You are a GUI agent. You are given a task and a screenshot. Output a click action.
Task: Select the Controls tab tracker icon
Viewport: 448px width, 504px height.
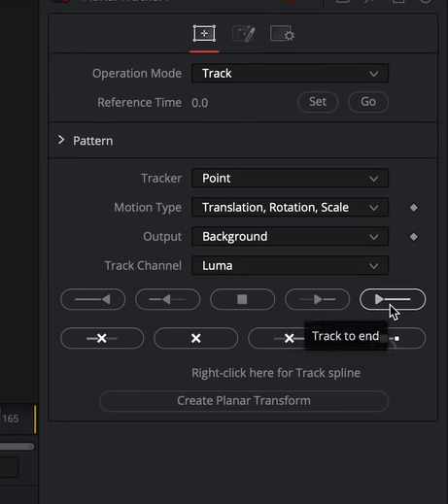pos(204,34)
